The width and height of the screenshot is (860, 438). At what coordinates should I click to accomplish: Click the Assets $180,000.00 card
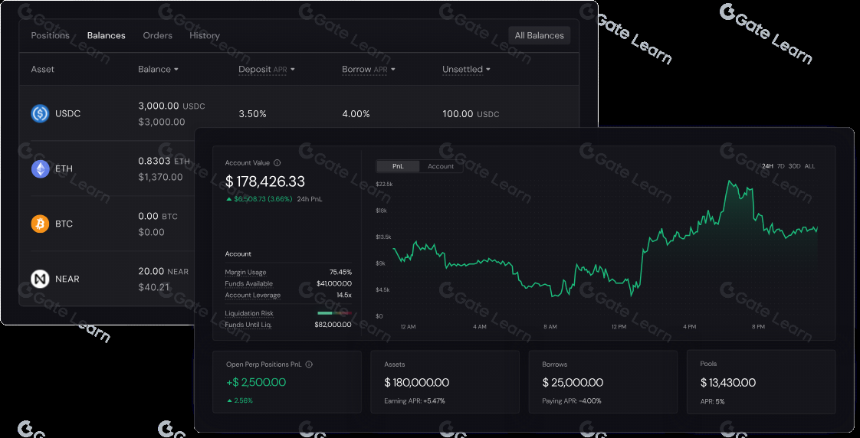[x=445, y=382]
